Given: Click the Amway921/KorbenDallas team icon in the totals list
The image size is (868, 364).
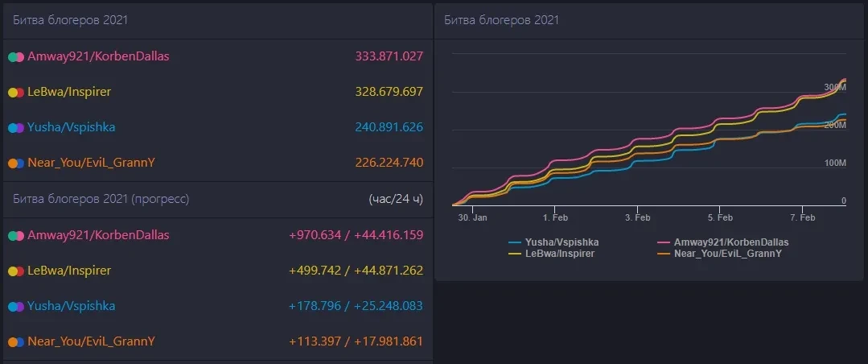Looking at the screenshot, I should (x=15, y=57).
